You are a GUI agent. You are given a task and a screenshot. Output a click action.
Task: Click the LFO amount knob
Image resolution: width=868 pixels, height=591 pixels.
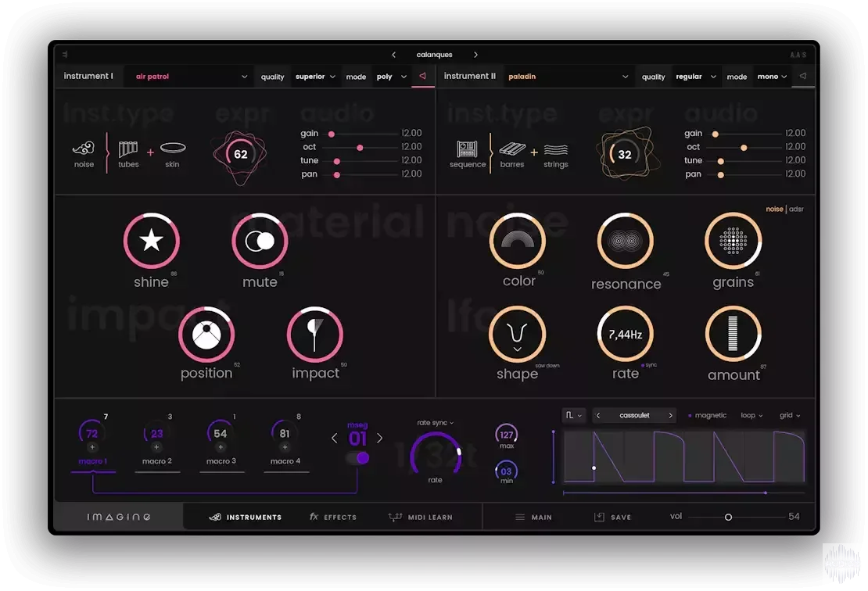point(733,335)
